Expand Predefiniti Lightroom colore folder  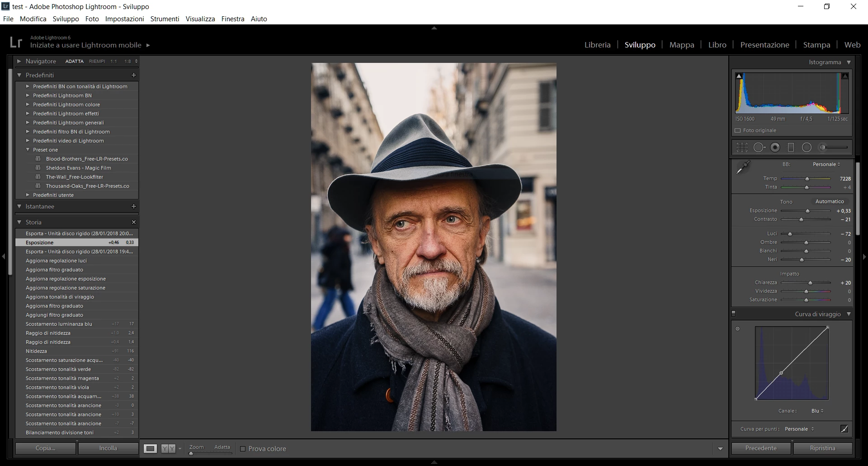pyautogui.click(x=28, y=105)
